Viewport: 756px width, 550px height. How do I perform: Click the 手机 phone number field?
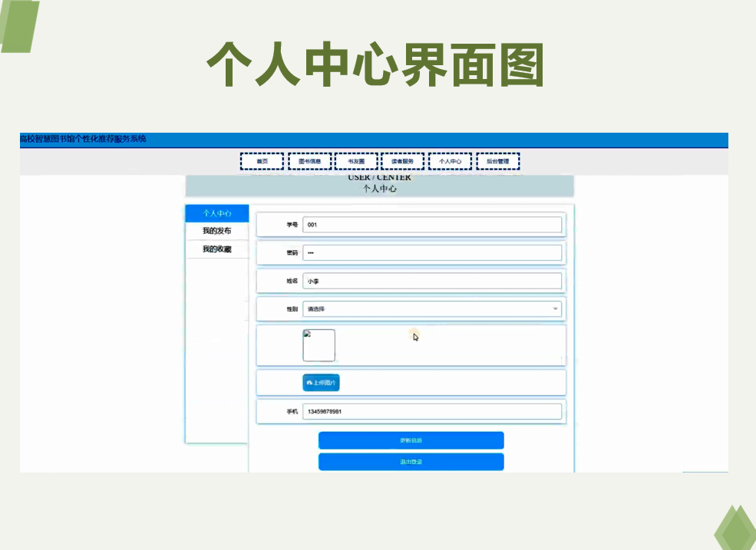(432, 412)
